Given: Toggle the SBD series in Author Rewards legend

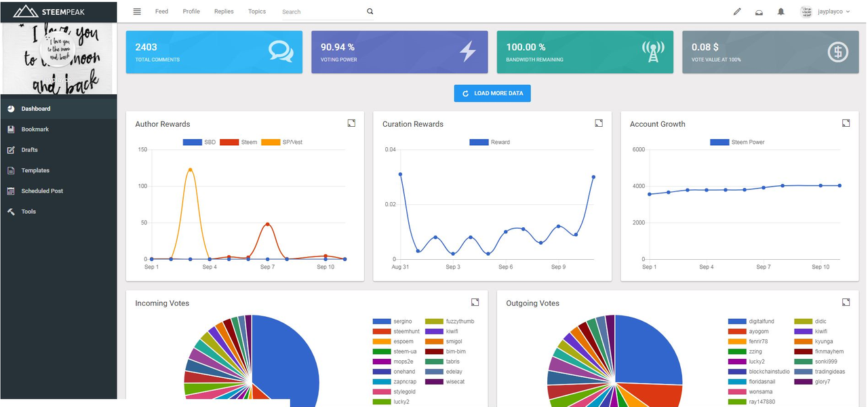Looking at the screenshot, I should (199, 142).
